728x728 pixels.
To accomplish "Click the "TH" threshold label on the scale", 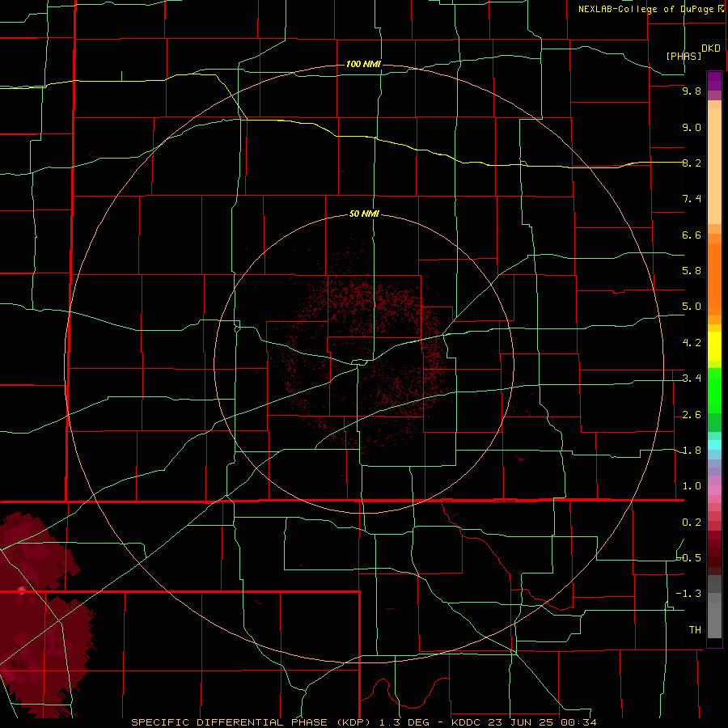I will (x=695, y=630).
